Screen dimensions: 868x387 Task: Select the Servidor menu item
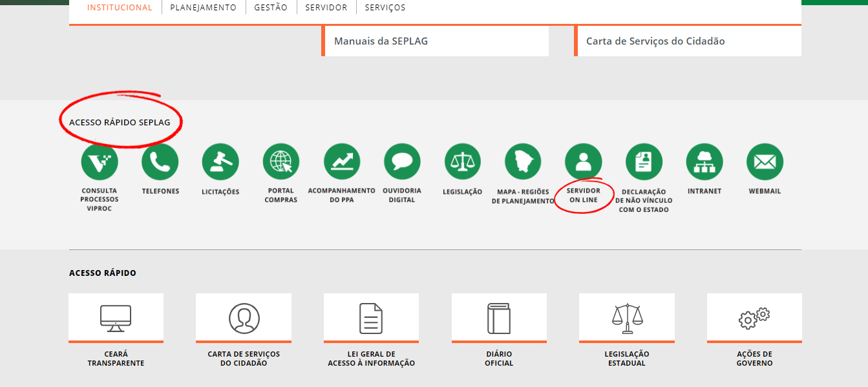(326, 8)
